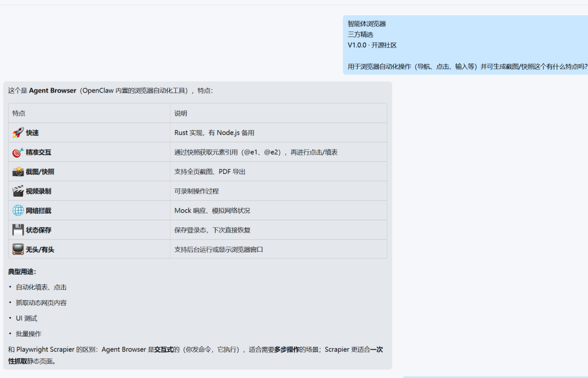Click the rocket emoji beside 快速
The image size is (588, 378).
pyautogui.click(x=18, y=133)
